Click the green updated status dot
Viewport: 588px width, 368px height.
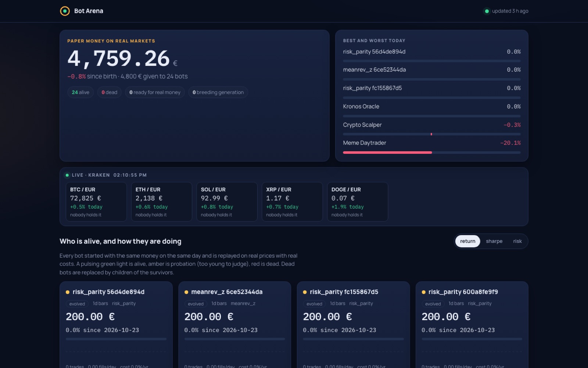(487, 11)
